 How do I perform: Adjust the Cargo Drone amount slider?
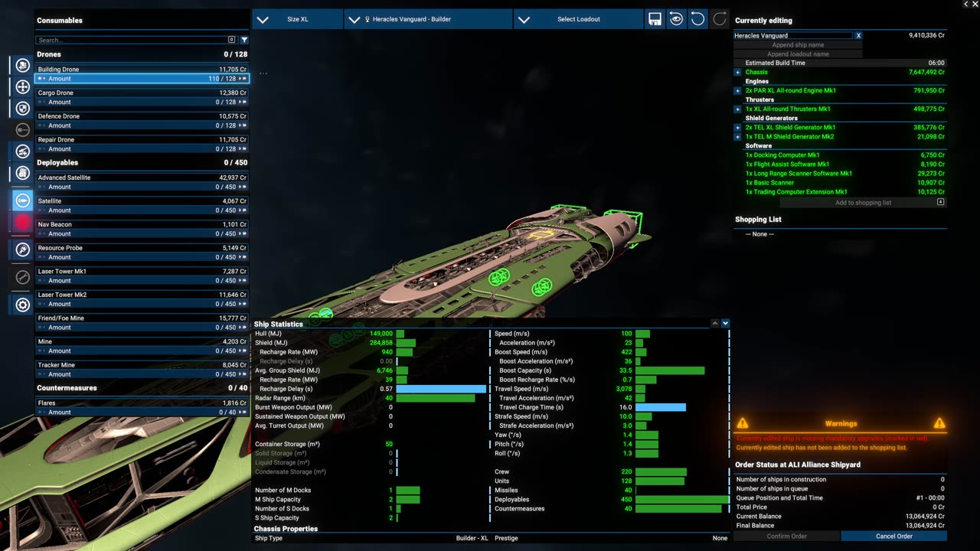(142, 102)
